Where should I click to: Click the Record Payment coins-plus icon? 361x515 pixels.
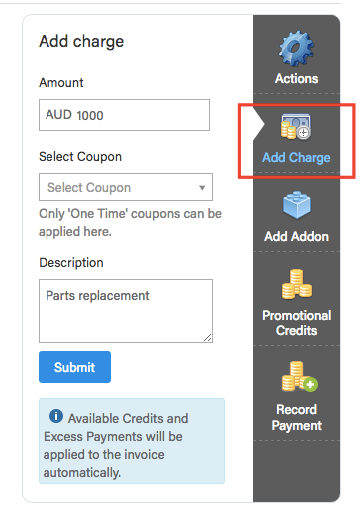[299, 376]
